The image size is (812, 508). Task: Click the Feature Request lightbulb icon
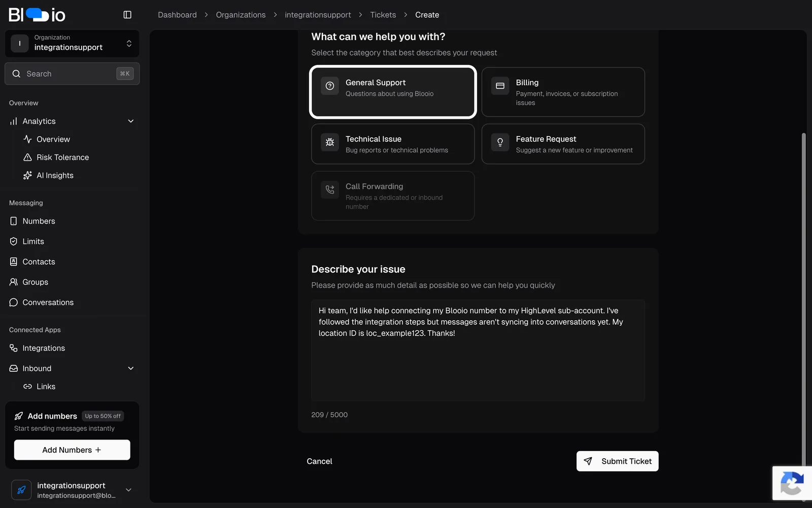(x=500, y=142)
